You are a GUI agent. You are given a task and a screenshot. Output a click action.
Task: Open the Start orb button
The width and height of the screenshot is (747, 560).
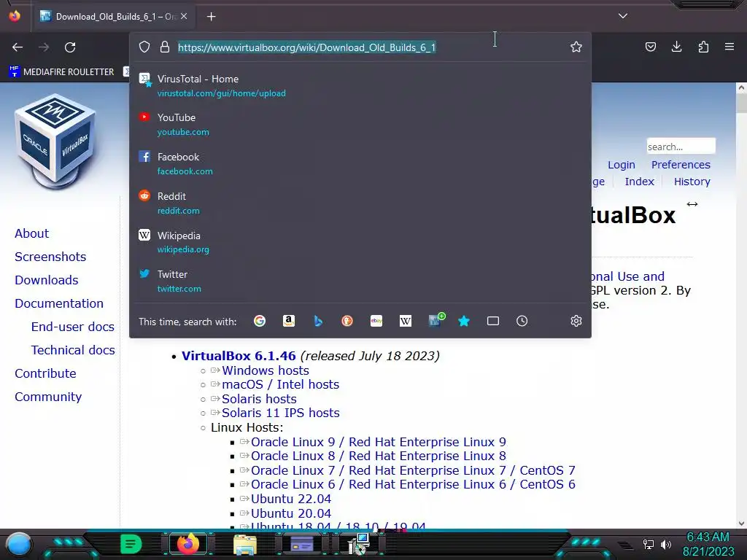tap(20, 544)
